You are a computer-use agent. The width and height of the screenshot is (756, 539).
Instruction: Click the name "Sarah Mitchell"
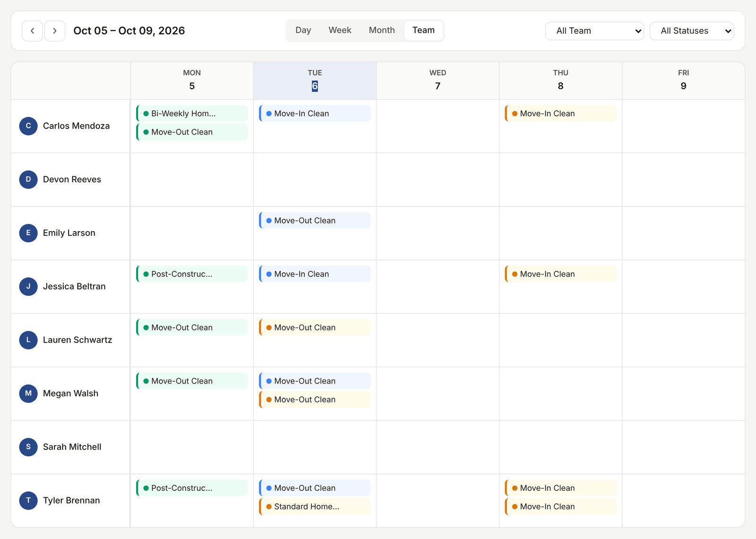point(72,447)
